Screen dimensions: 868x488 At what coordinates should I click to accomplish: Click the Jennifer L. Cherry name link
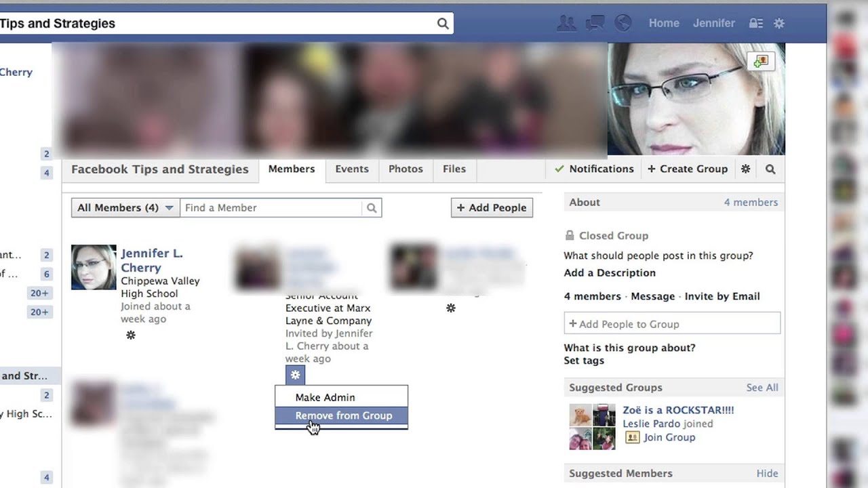pyautogui.click(x=152, y=260)
